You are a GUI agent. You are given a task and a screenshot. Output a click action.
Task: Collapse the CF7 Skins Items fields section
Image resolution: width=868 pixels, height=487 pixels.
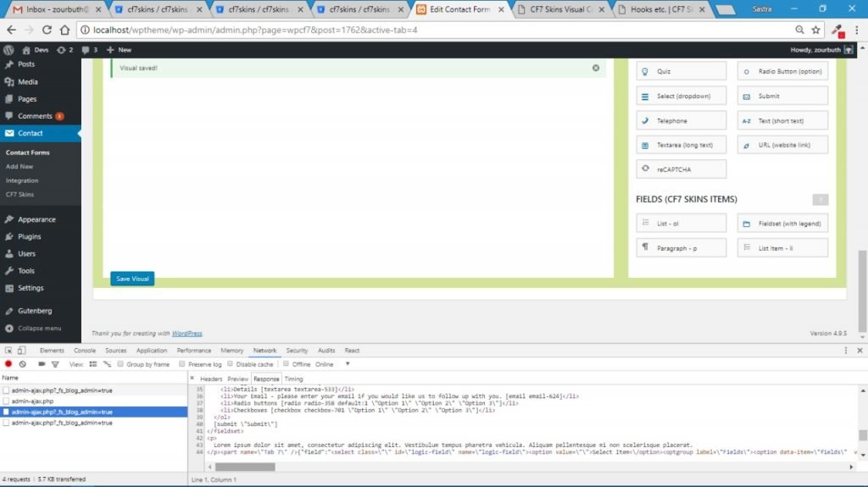pos(819,199)
